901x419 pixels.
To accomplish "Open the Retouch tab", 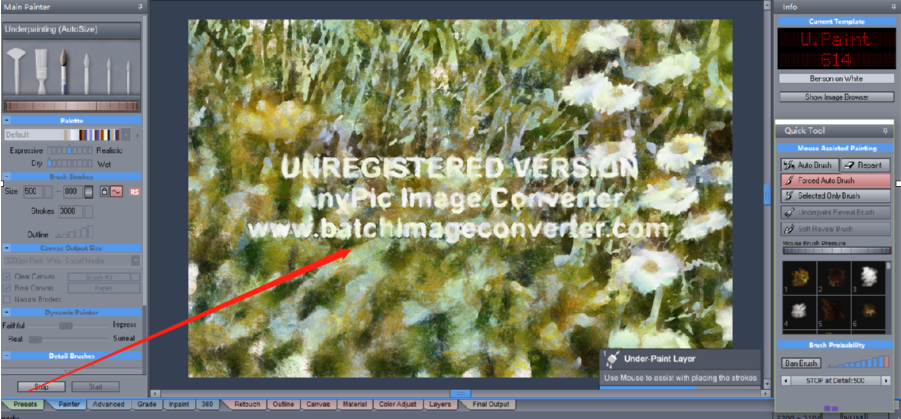I will click(x=247, y=404).
